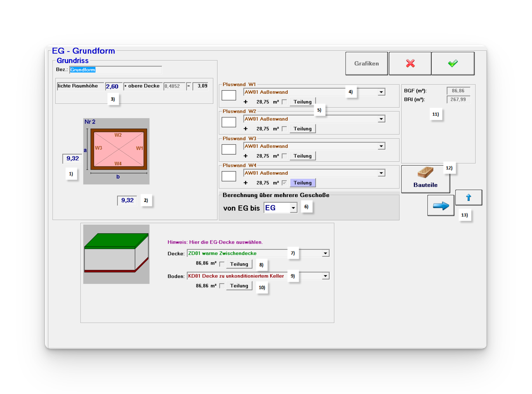The image size is (532, 394).
Task: Click the red X cancel icon
Action: point(410,64)
